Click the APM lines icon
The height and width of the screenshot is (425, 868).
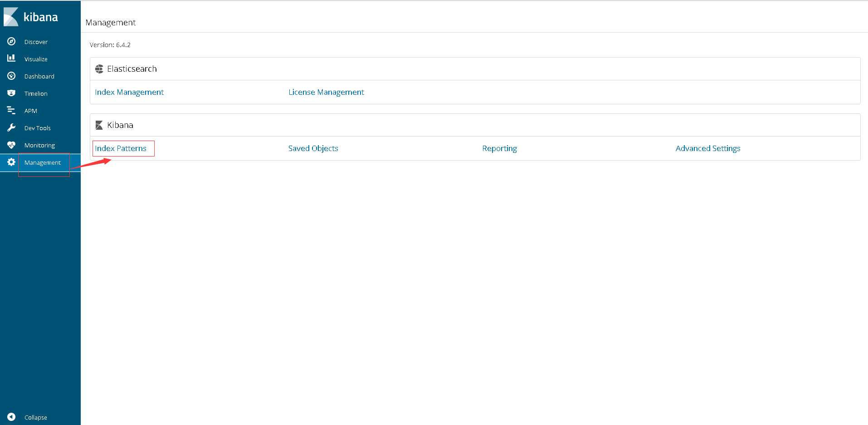[x=11, y=110]
